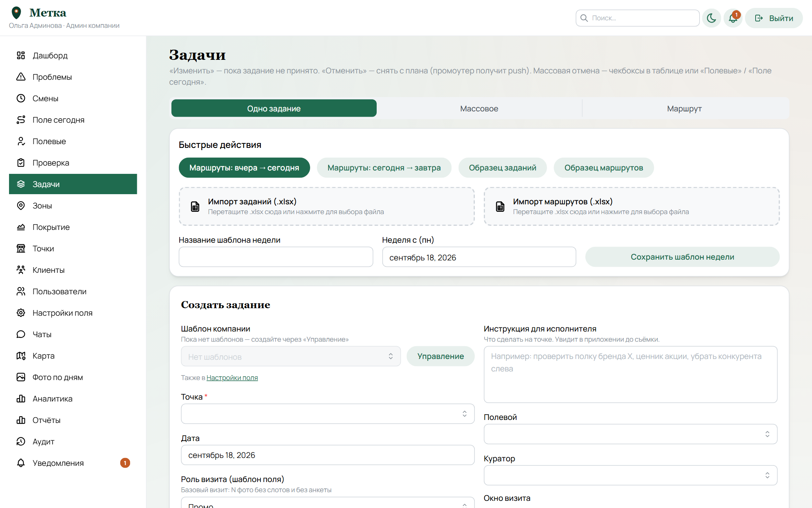
Task: Open Аудит history icon in the sidebar
Action: tap(21, 441)
